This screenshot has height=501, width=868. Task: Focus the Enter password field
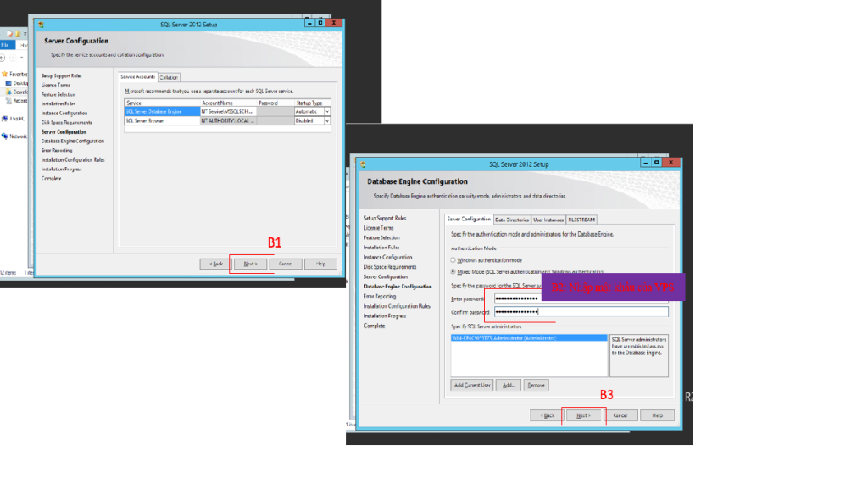[x=581, y=298]
